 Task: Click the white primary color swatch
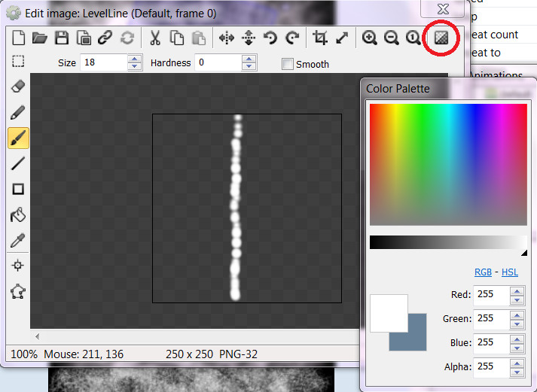386,311
